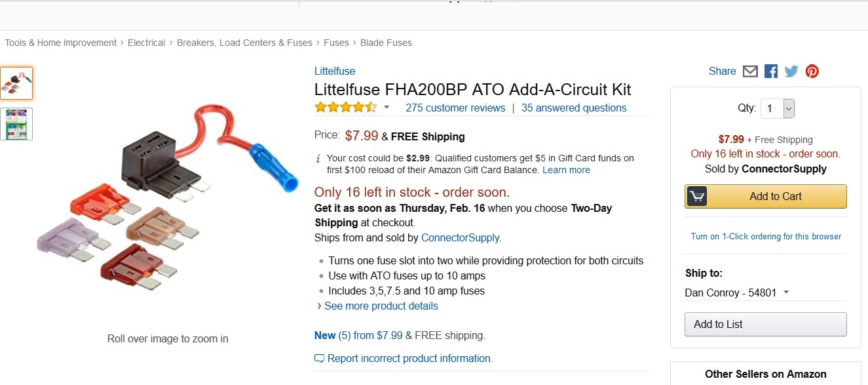Share product on Twitter bird icon
The width and height of the screenshot is (868, 385).
791,71
